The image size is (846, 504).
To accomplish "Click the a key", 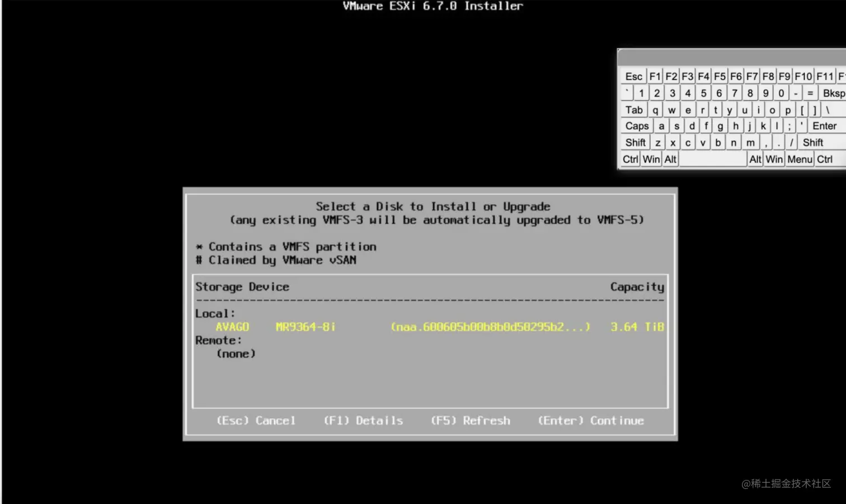I will [x=661, y=126].
